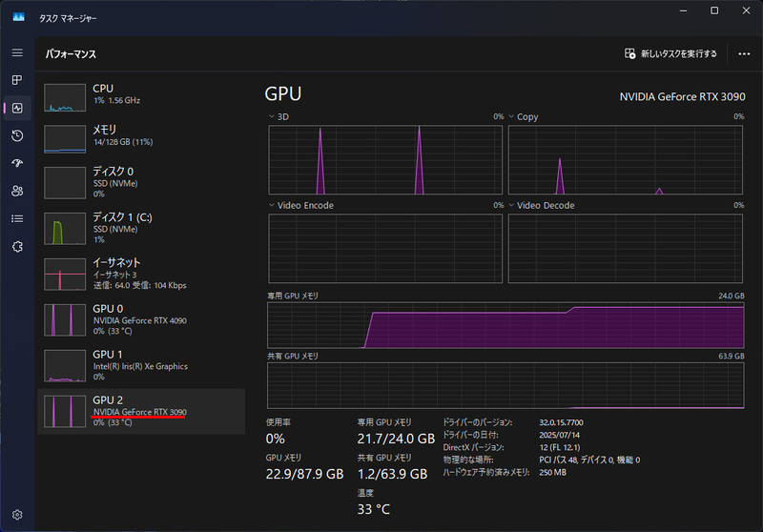The height and width of the screenshot is (532, 763).
Task: Select the Performance page icon
Action: tap(17, 108)
